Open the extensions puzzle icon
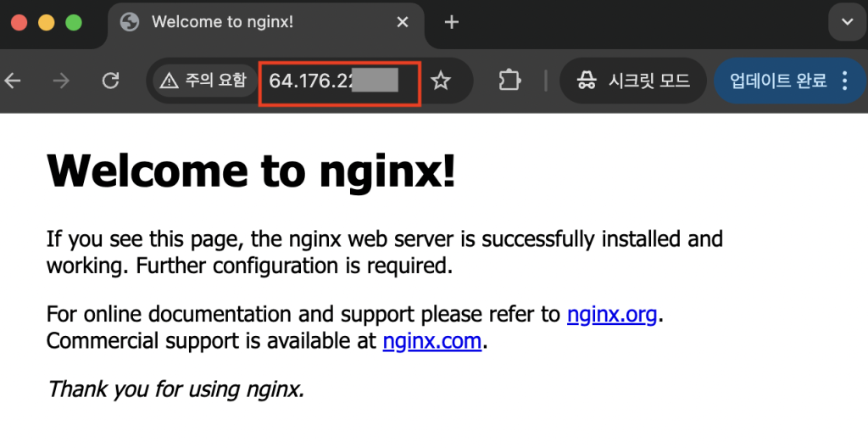Viewport: 868px width, 448px height. coord(509,81)
